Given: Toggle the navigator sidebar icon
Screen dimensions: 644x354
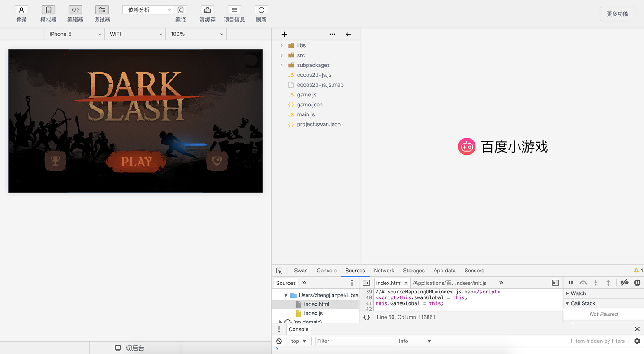Looking at the screenshot, I should pos(366,283).
